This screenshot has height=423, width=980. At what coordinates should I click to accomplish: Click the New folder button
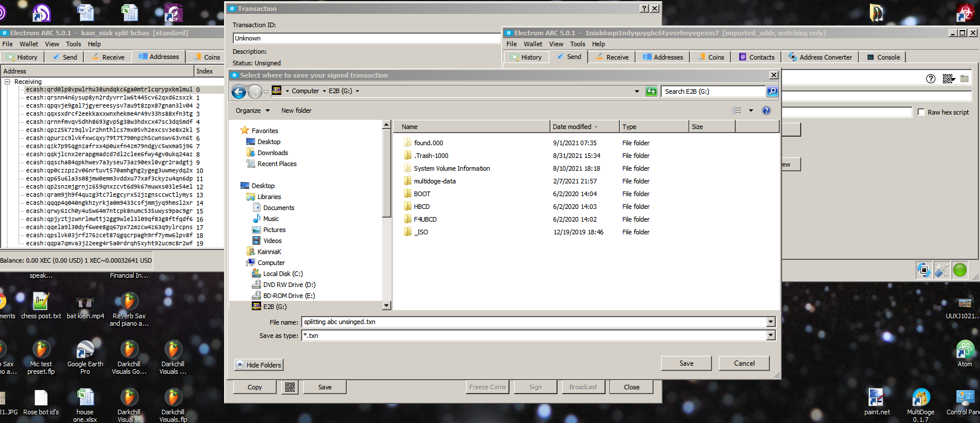point(296,111)
